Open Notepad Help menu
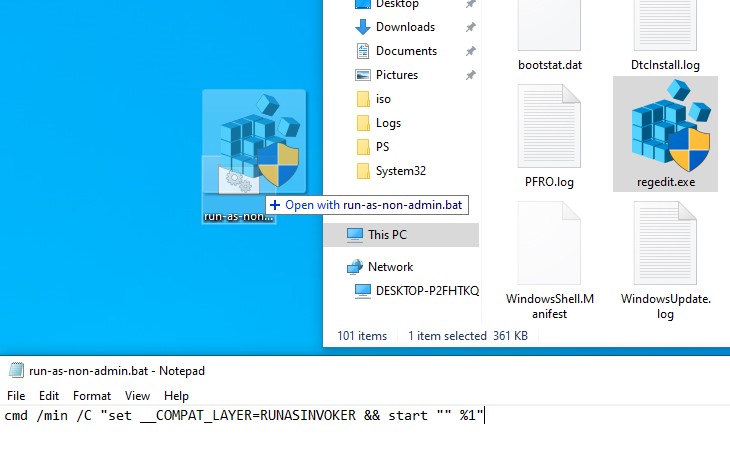Image resolution: width=730 pixels, height=458 pixels. click(x=176, y=396)
